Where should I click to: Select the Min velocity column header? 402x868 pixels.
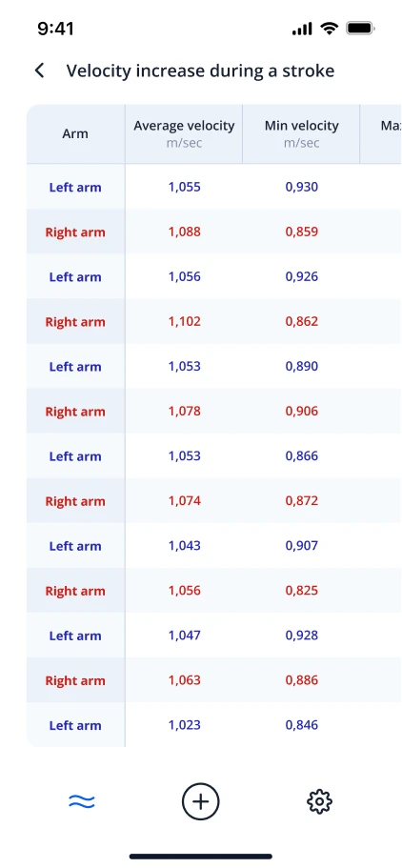(x=301, y=134)
